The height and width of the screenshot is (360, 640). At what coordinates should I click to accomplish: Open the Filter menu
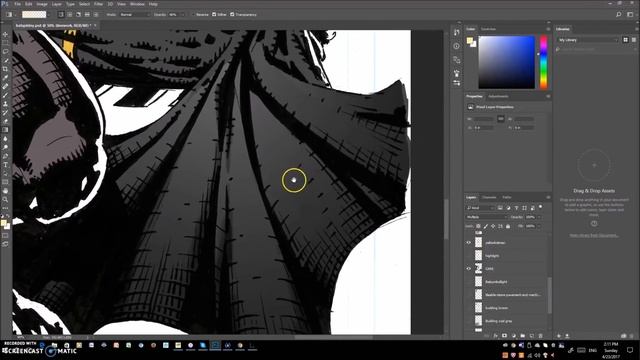point(98,4)
